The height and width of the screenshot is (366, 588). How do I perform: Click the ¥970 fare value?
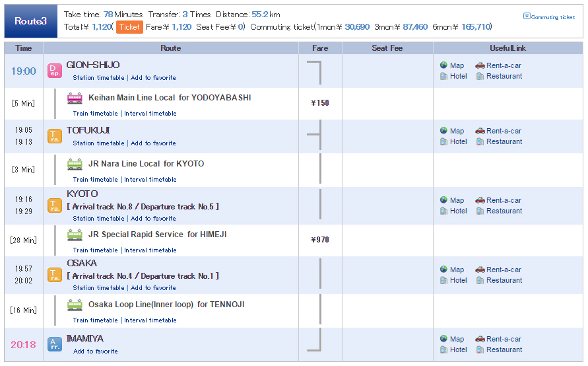point(320,240)
